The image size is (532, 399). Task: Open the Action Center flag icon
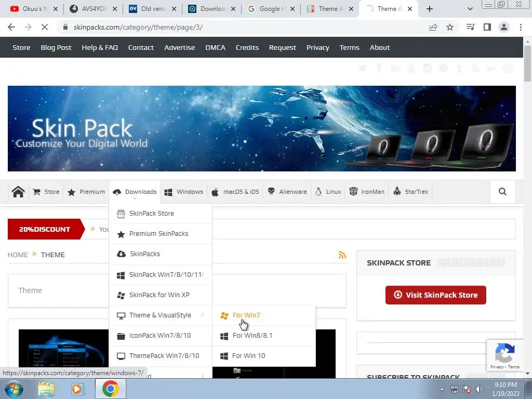pos(467,389)
